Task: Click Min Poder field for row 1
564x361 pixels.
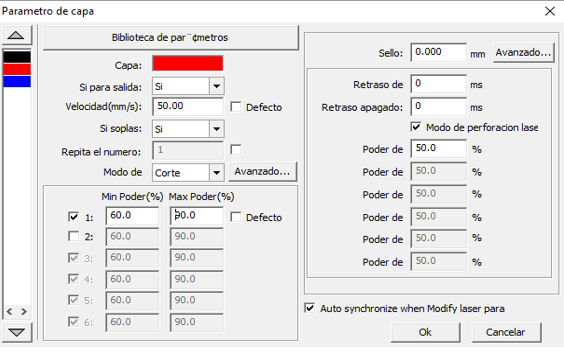Action: coord(132,216)
